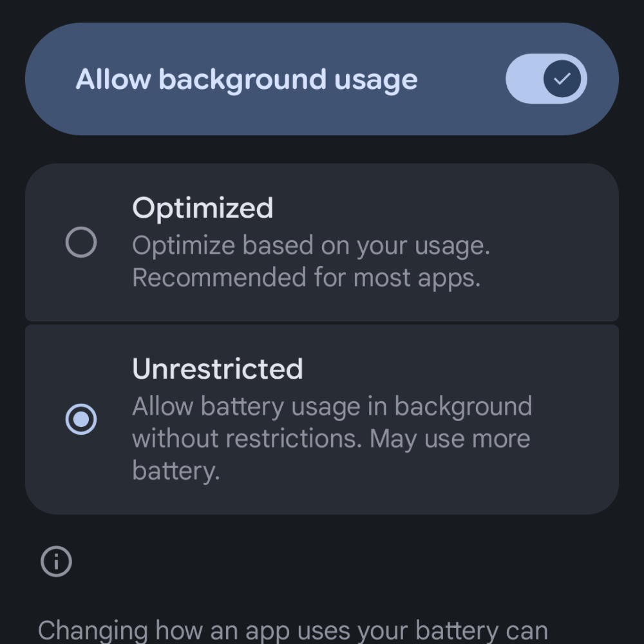Disable the Allow background usage switch

pyautogui.click(x=545, y=79)
